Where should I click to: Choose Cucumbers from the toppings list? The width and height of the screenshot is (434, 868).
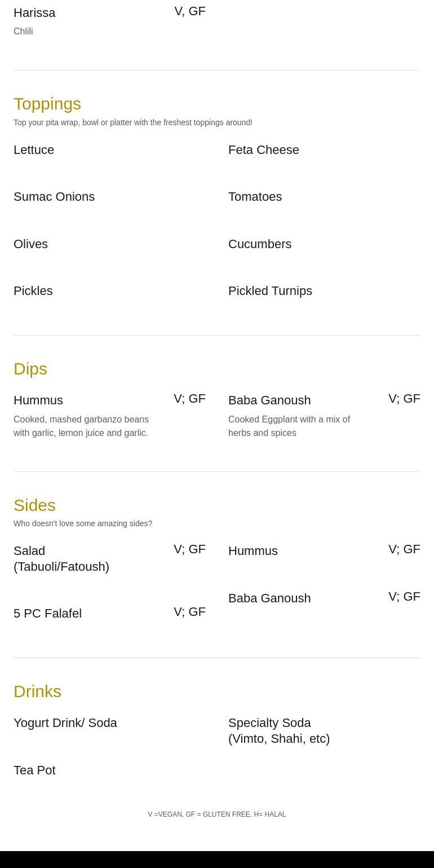(x=259, y=244)
